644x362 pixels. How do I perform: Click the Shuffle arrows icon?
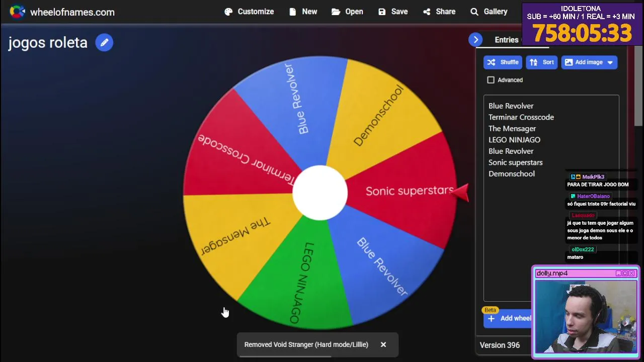tap(491, 62)
